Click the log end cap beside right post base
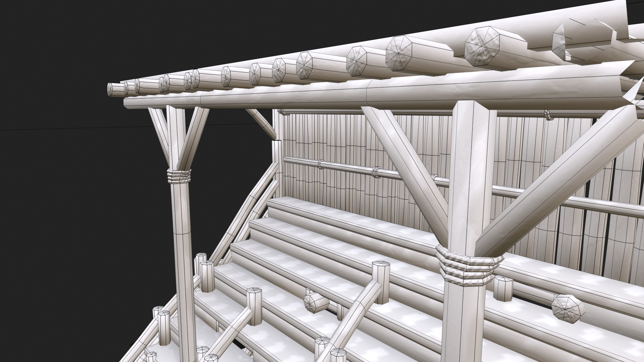This screenshot has width=644, height=362. (568, 309)
